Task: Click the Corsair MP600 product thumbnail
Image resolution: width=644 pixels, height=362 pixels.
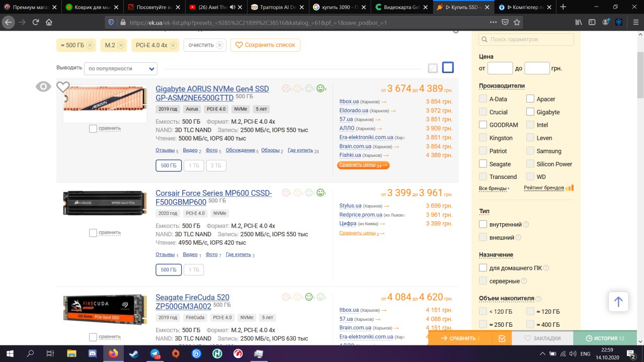Action: (x=105, y=203)
